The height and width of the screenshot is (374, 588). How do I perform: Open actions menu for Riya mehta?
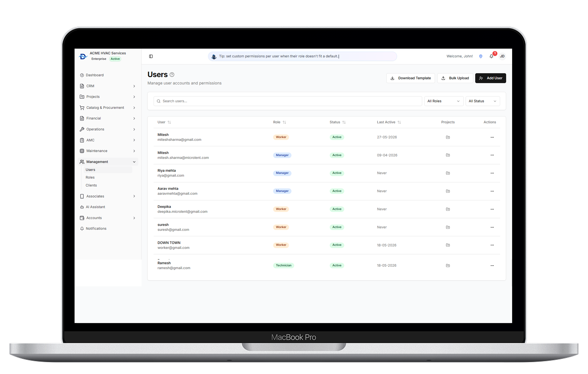coord(492,173)
